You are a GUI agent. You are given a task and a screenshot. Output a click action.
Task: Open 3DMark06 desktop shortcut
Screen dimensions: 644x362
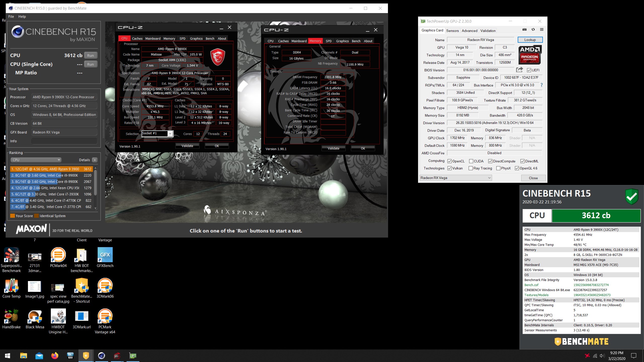(x=105, y=288)
